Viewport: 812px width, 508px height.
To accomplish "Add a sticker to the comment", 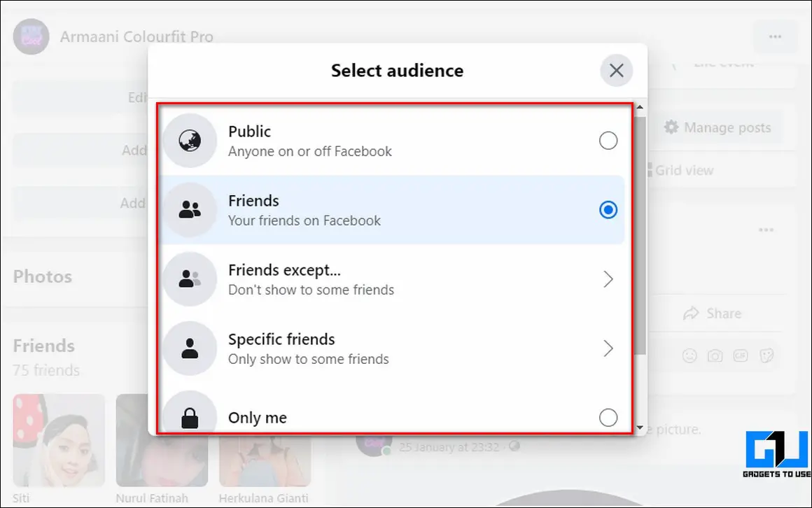I will coord(766,355).
